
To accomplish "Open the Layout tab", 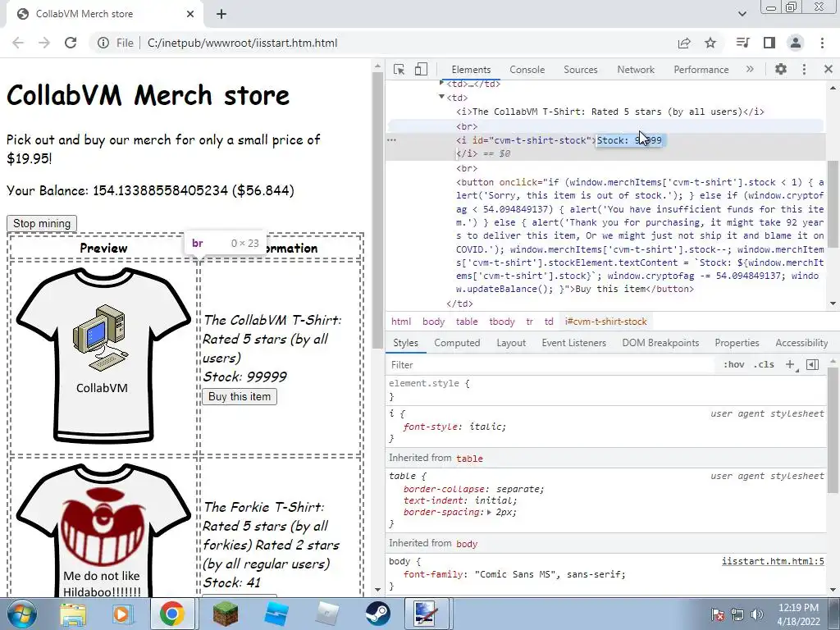I will [510, 343].
